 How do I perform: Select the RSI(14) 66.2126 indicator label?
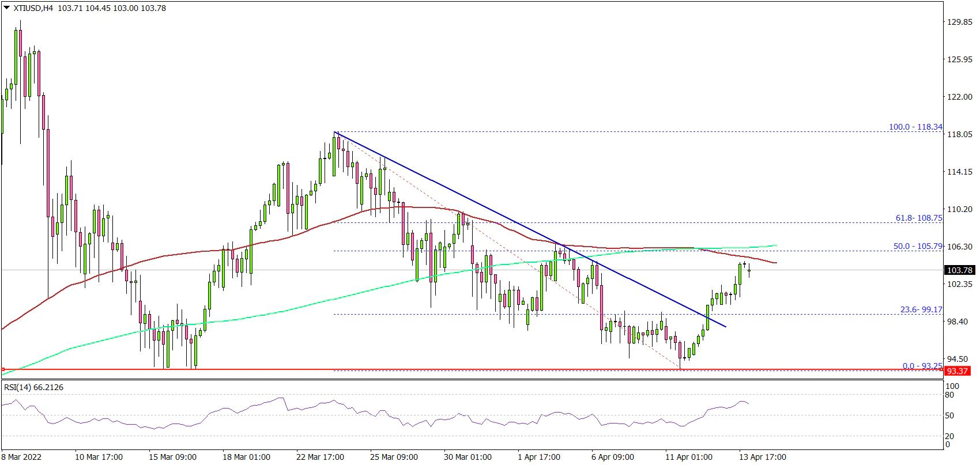point(33,387)
